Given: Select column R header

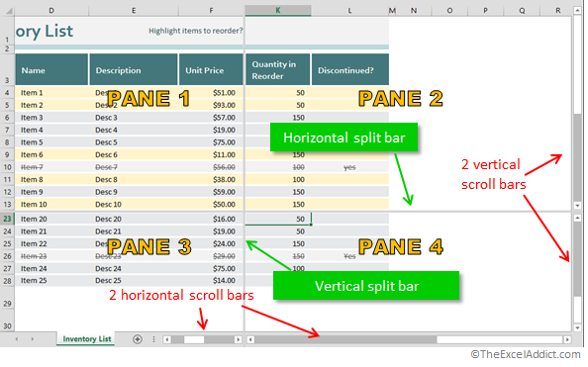Looking at the screenshot, I should (x=557, y=11).
